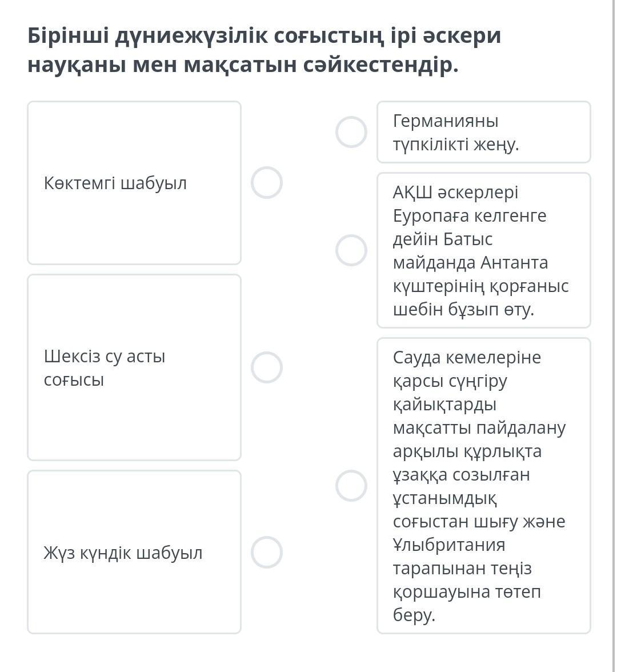The height and width of the screenshot is (672, 617).
Task: Select the circle next to the АҚШ әскерлері answer
Action: pos(351,250)
